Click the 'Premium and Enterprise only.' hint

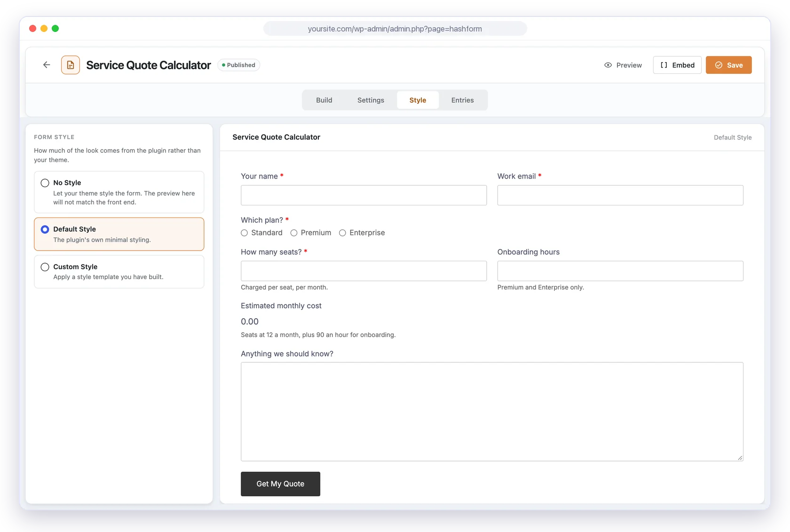click(541, 287)
